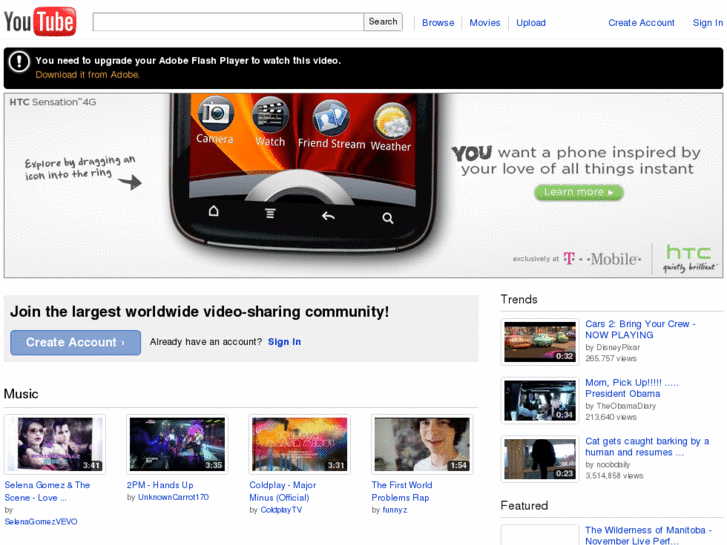Click the HTC quietly brilliant logo
The height and width of the screenshot is (545, 727).
click(689, 258)
